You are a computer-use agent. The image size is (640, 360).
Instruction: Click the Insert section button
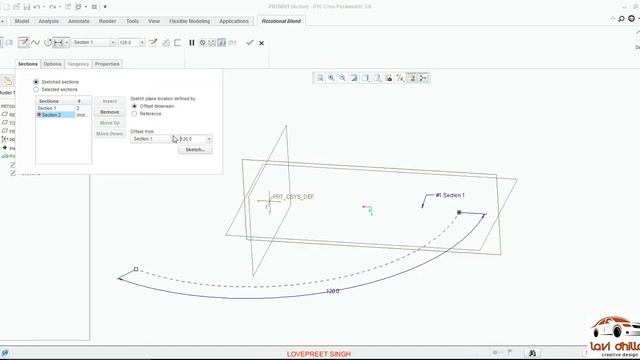[x=109, y=101]
